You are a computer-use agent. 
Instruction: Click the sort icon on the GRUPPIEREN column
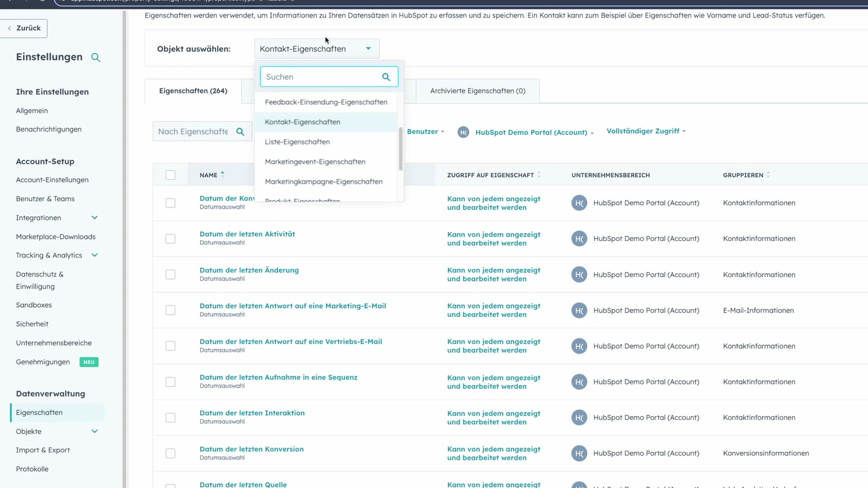pos(768,175)
